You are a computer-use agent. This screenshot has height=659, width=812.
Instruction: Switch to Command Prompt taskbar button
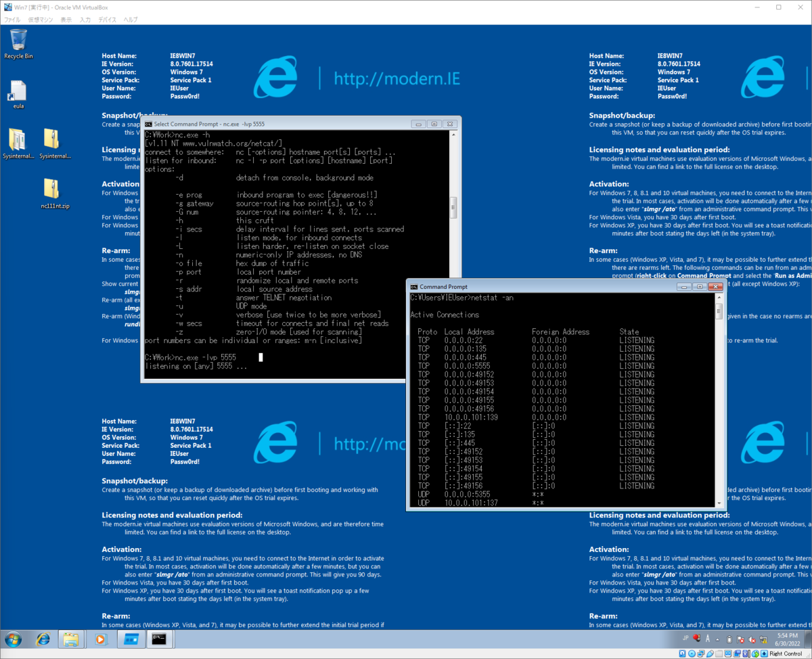[160, 639]
